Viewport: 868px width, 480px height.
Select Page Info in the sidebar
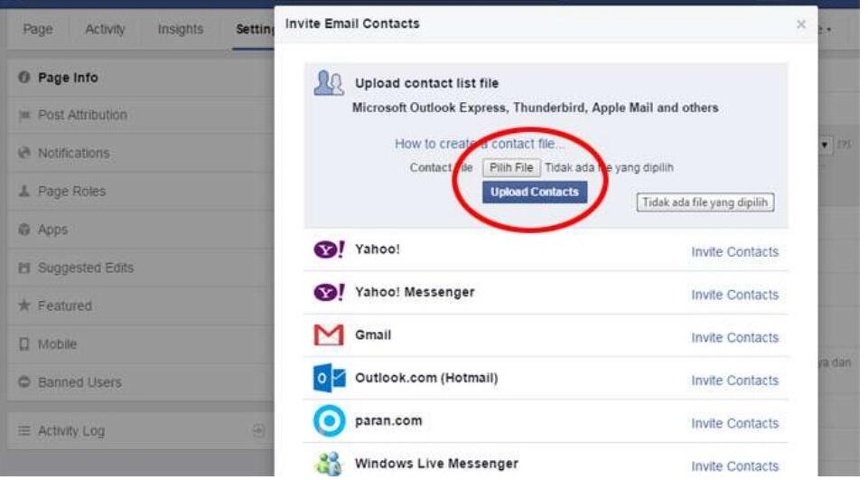point(141,78)
